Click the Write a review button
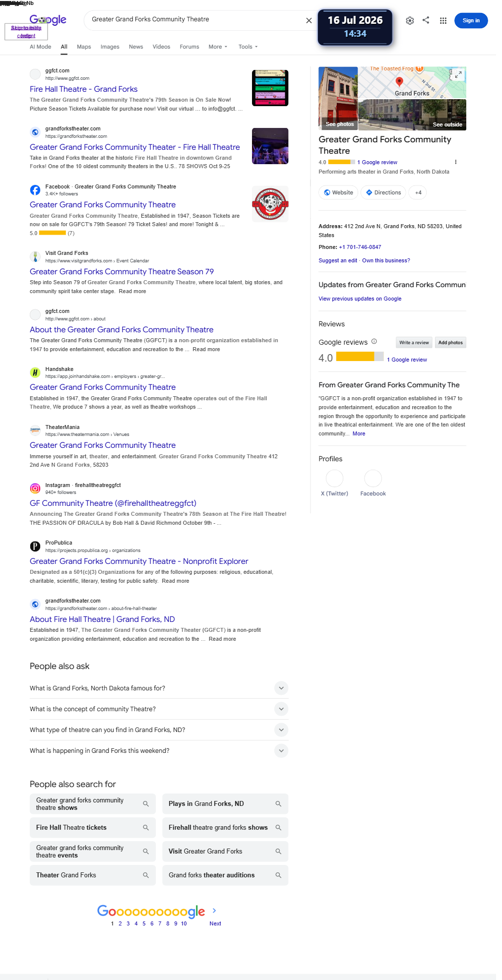The image size is (502, 980). pyautogui.click(x=414, y=343)
